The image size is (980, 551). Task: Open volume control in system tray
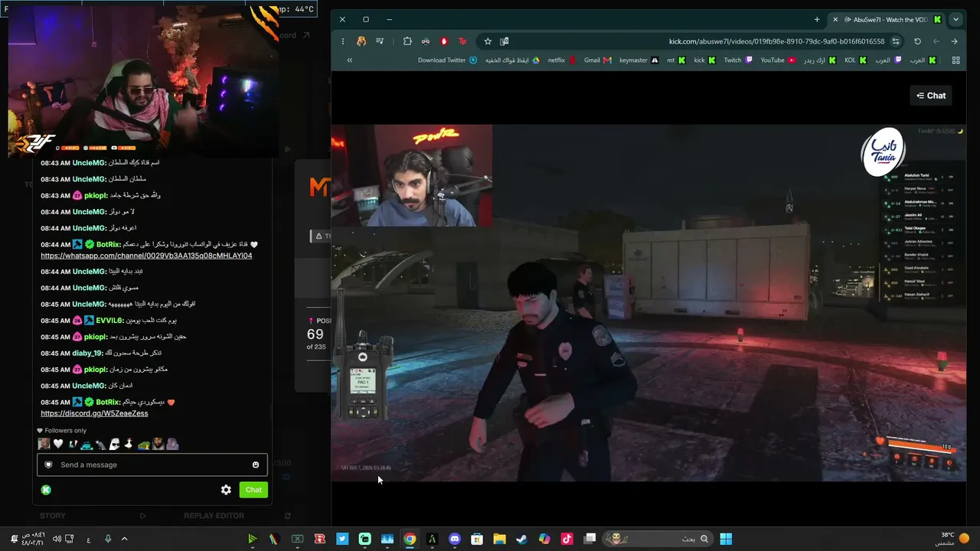[57, 539]
